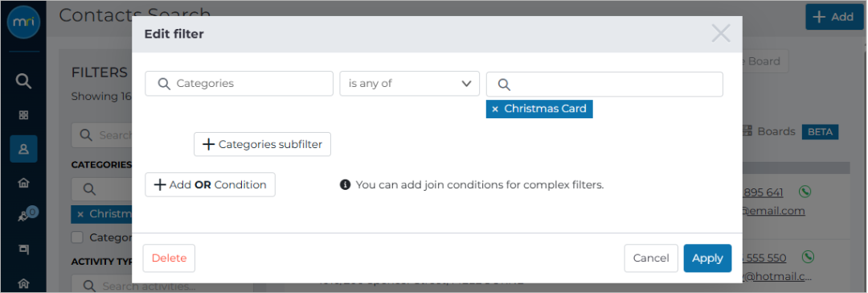Screen dimensions: 868x293
Task: Close the Edit filter dialog
Action: (x=721, y=34)
